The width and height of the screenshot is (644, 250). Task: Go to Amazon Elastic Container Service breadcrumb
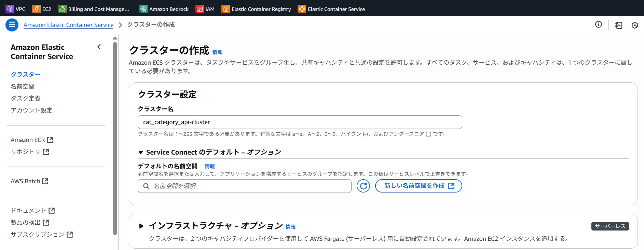[x=68, y=25]
